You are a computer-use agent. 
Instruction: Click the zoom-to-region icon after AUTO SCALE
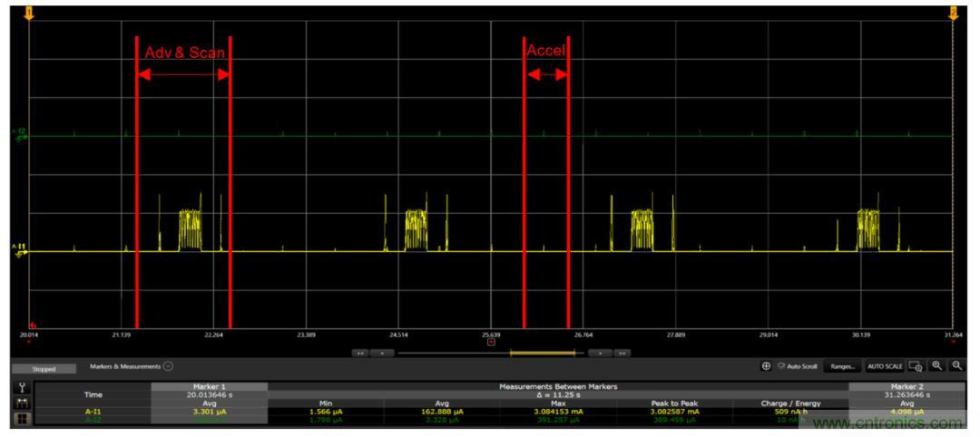[x=916, y=366]
